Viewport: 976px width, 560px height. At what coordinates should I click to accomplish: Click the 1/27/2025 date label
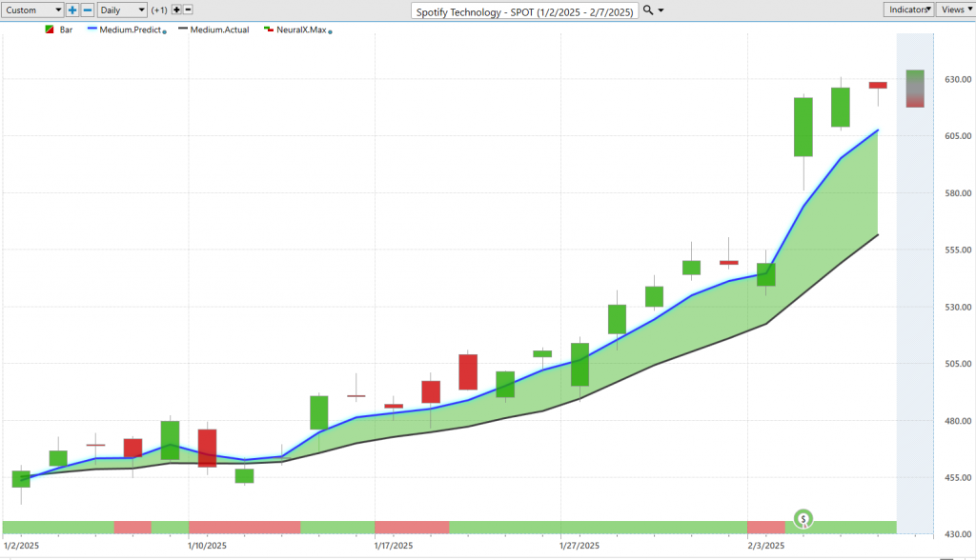pyautogui.click(x=579, y=546)
